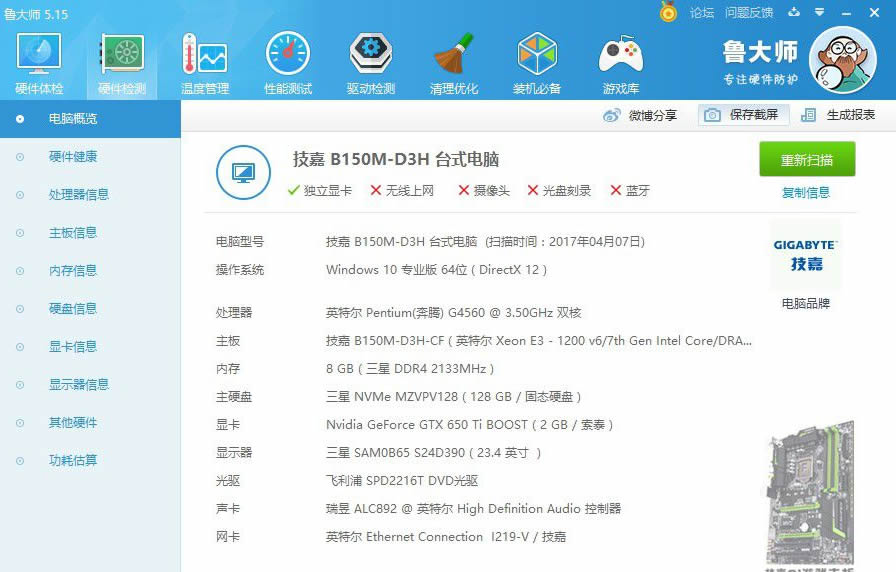Minimize the 鲁大师 window

[x=847, y=13]
